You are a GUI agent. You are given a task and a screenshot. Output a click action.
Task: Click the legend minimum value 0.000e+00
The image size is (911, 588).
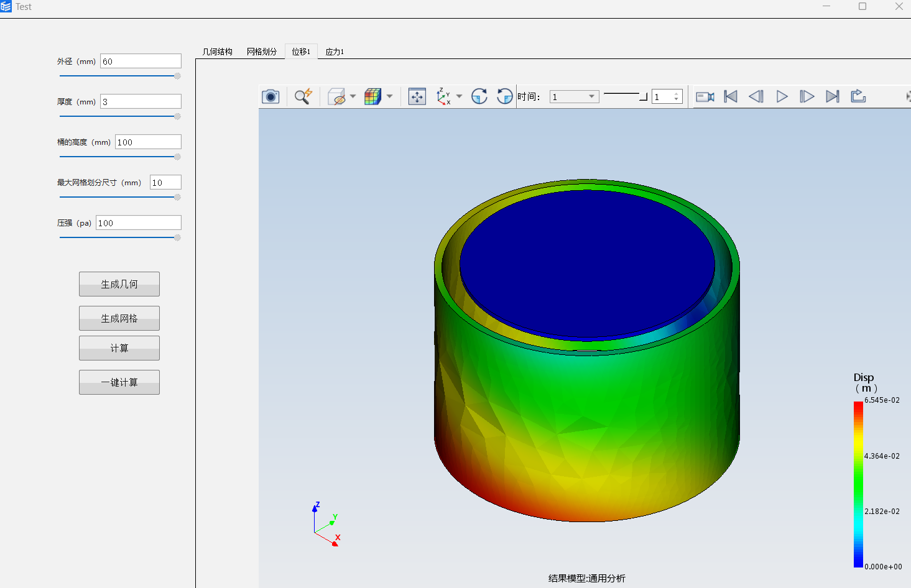tap(883, 567)
